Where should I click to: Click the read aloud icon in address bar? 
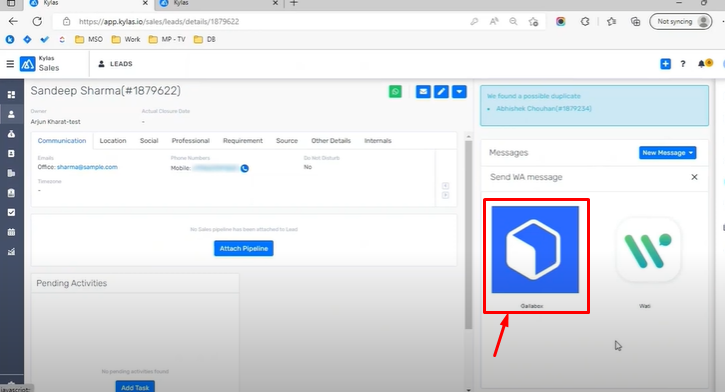pos(494,21)
